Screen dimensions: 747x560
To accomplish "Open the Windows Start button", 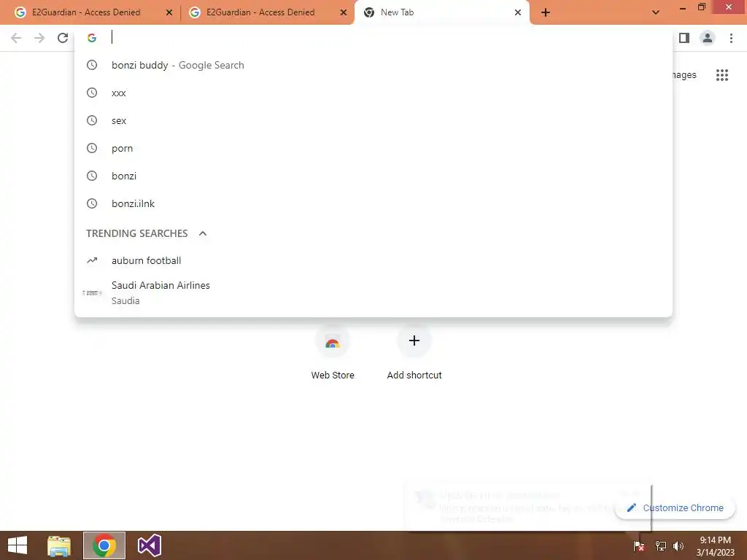I will [18, 545].
